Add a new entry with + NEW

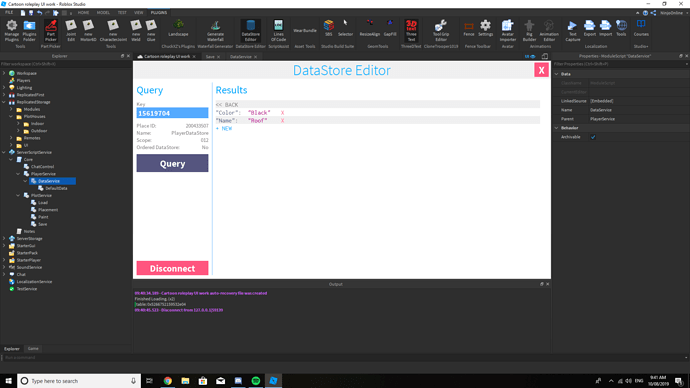(224, 128)
